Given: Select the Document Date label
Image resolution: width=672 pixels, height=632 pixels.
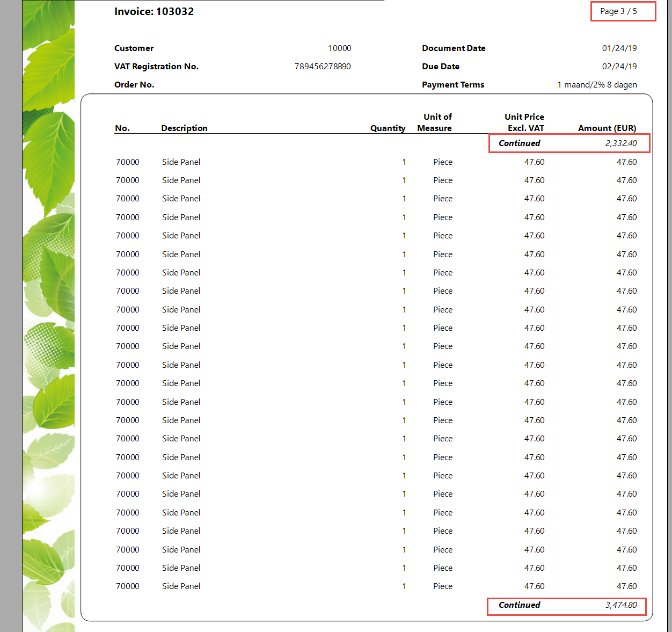Looking at the screenshot, I should pos(454,48).
